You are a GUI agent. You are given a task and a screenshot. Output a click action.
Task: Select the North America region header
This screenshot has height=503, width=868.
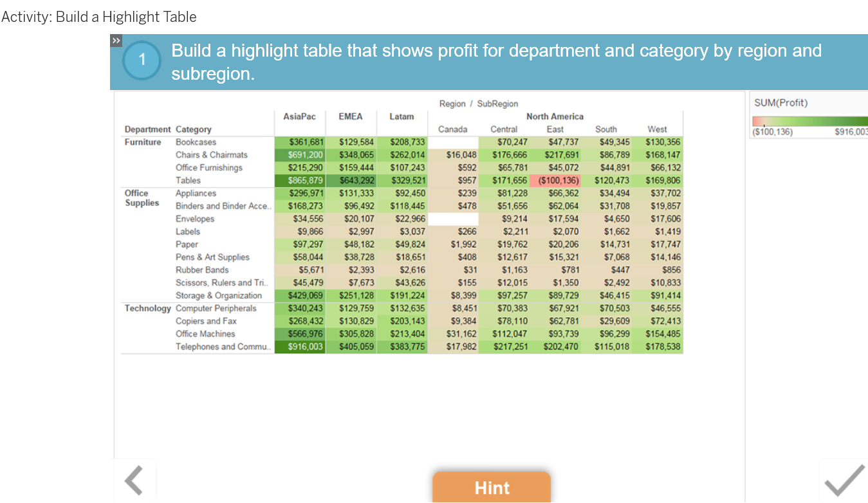555,116
